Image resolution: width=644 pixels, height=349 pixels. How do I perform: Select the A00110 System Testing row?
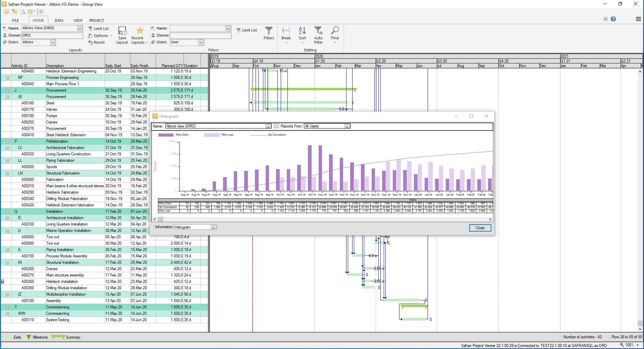click(x=104, y=320)
